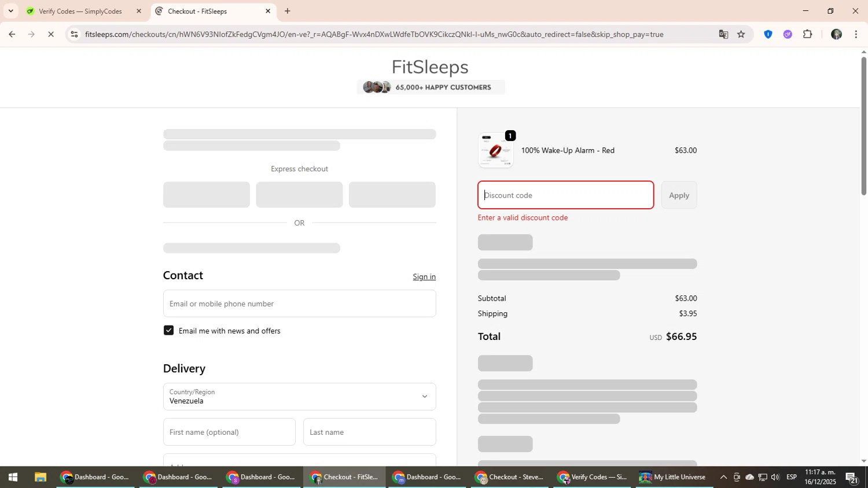
Task: Focus the Email or mobile phone field
Action: pos(299,304)
